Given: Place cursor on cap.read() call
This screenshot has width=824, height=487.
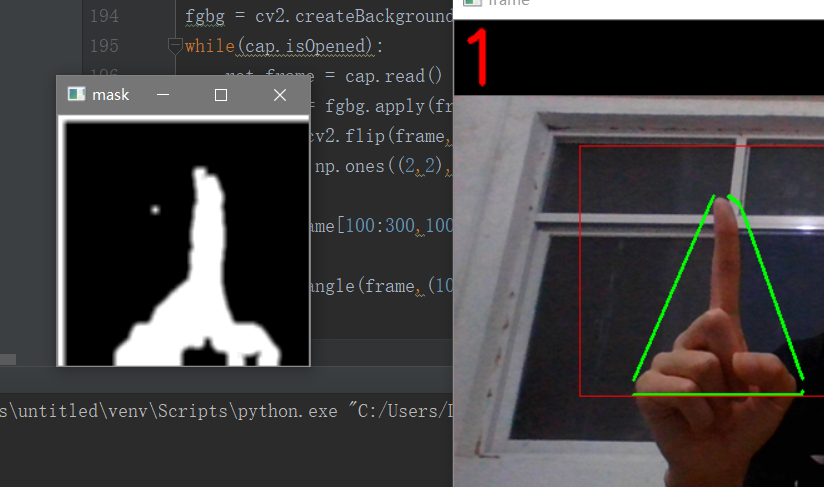Looking at the screenshot, I should (394, 76).
